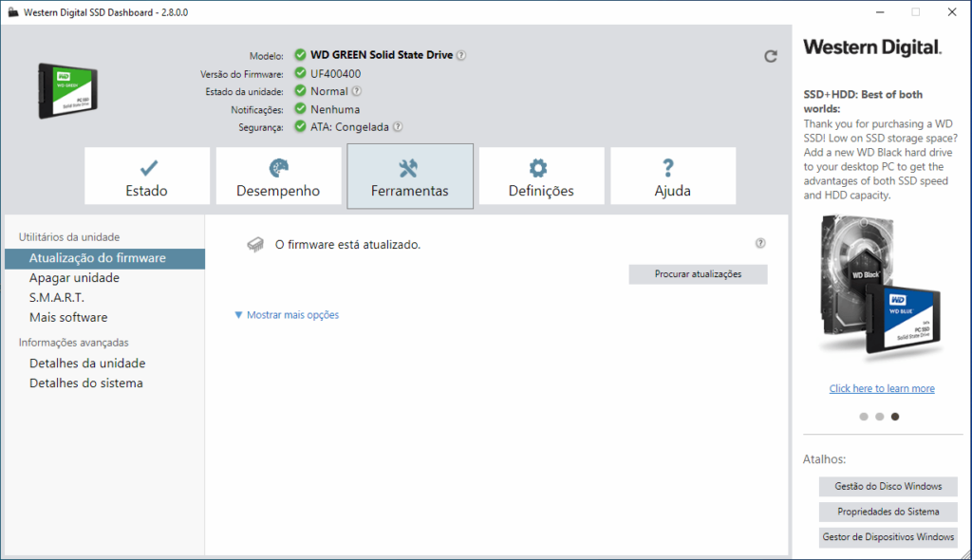Image resolution: width=972 pixels, height=560 pixels.
Task: Click the app icon in the title bar
Action: tap(13, 12)
